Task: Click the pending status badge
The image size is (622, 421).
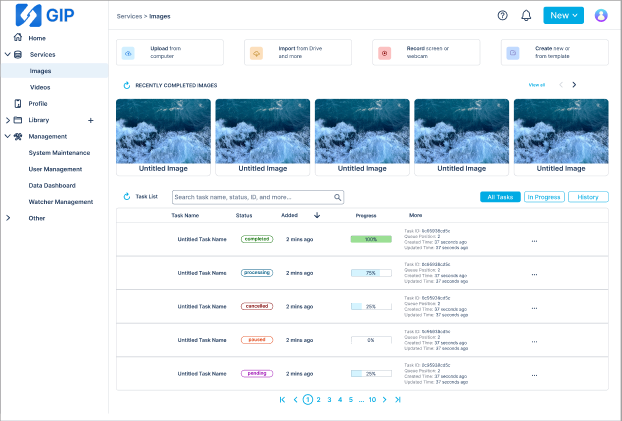Action: click(x=257, y=373)
